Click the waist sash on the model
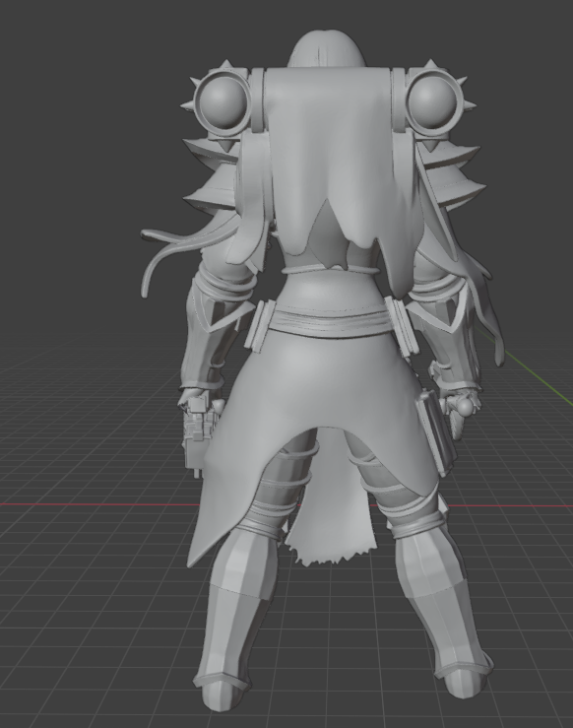Viewport: 573px width, 728px height. click(x=331, y=321)
